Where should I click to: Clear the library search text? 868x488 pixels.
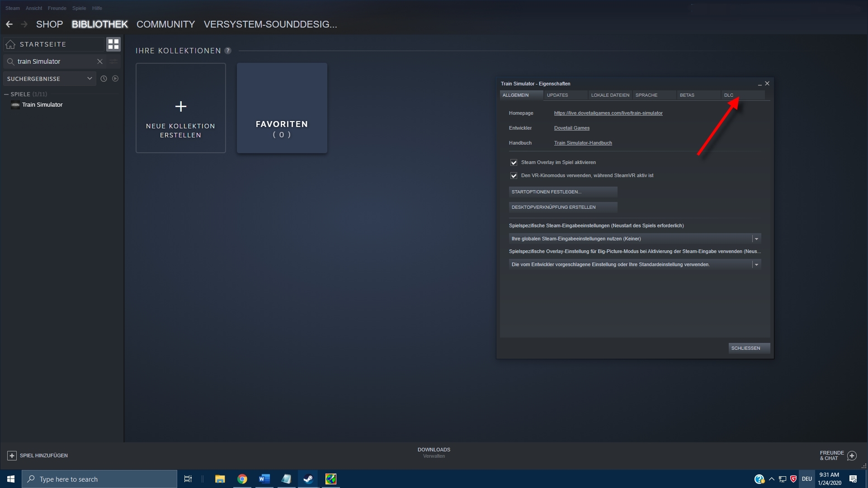tap(100, 61)
